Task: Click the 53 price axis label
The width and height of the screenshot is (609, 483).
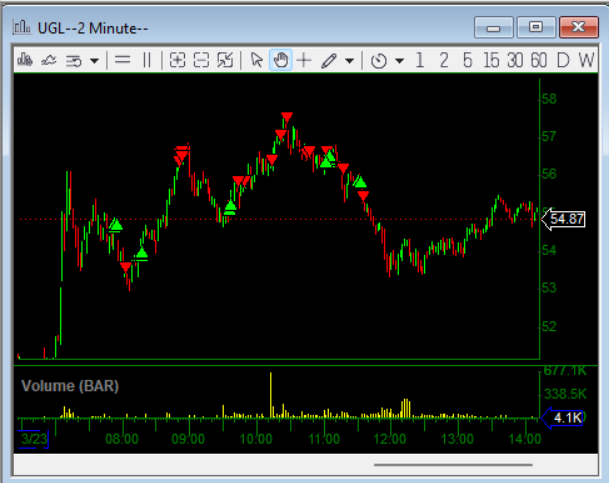Action: (549, 288)
